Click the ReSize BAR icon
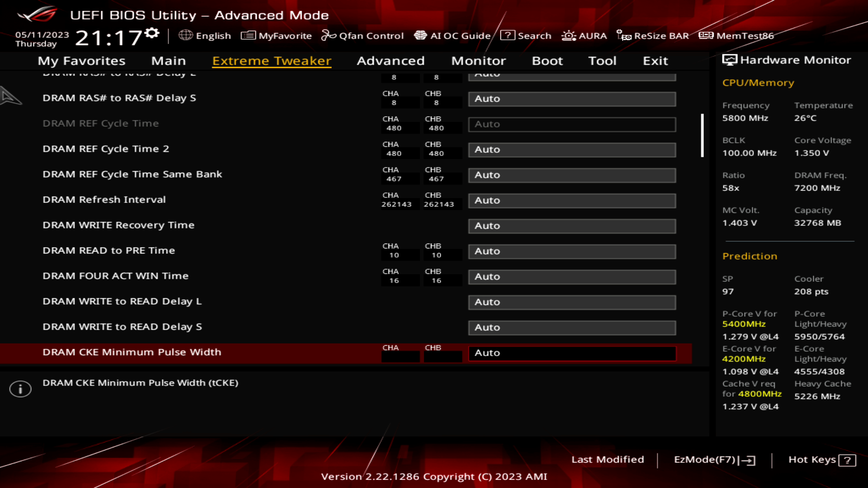Viewport: 868px width, 488px height. (624, 35)
